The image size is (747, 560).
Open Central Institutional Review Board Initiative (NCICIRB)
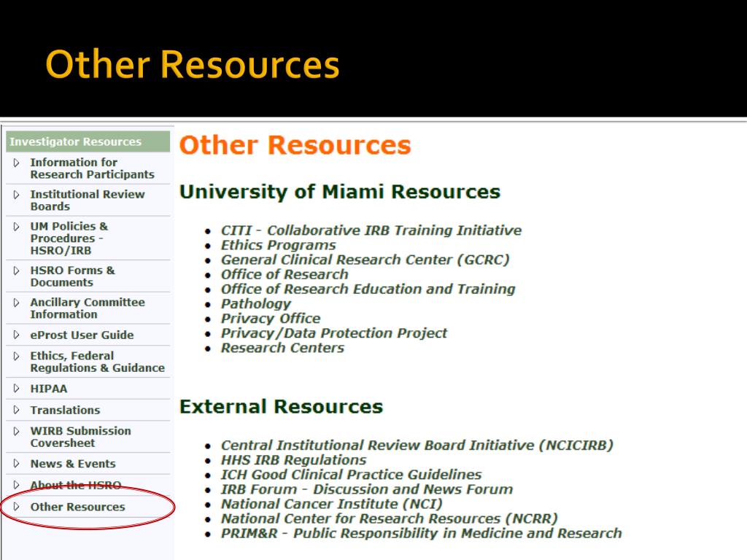click(x=417, y=446)
